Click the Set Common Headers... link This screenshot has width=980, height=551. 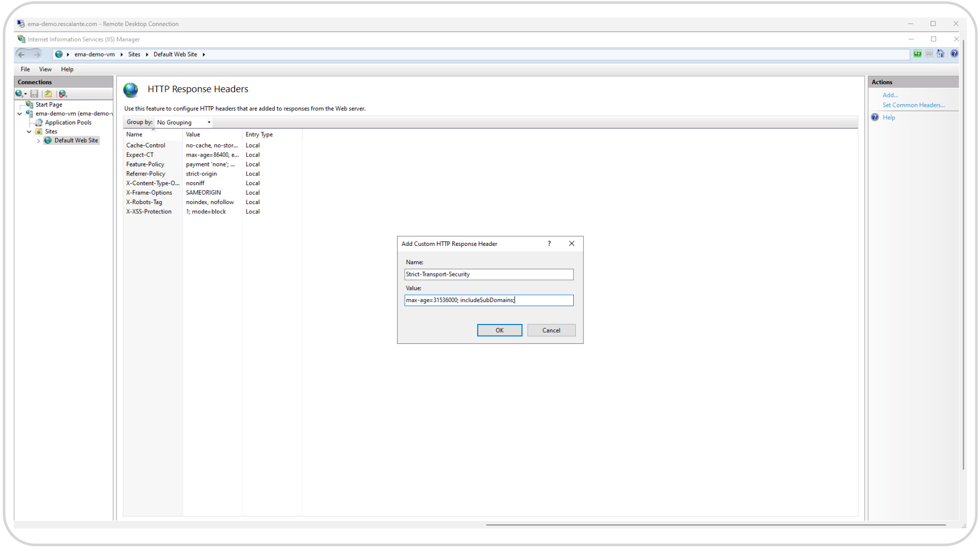click(914, 105)
